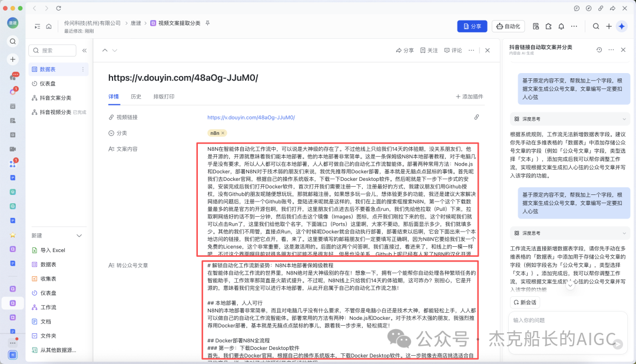Screen dimensions: 636x364
Task: Pin the 视频文案提取分类 page with pin icon
Action: point(208,23)
